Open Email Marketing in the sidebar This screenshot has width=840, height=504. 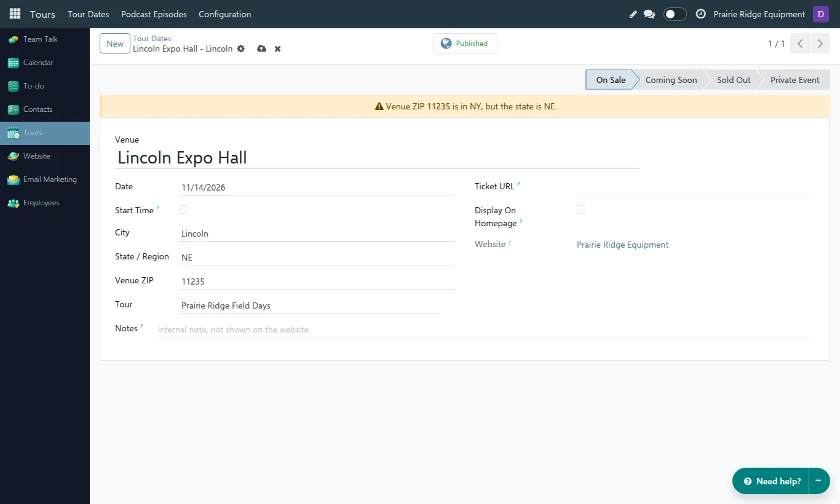coord(45,179)
